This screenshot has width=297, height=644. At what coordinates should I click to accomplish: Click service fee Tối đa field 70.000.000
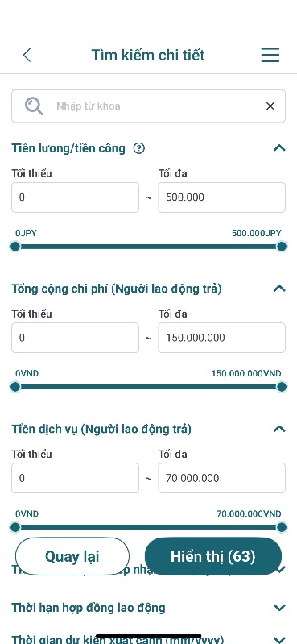[222, 478]
